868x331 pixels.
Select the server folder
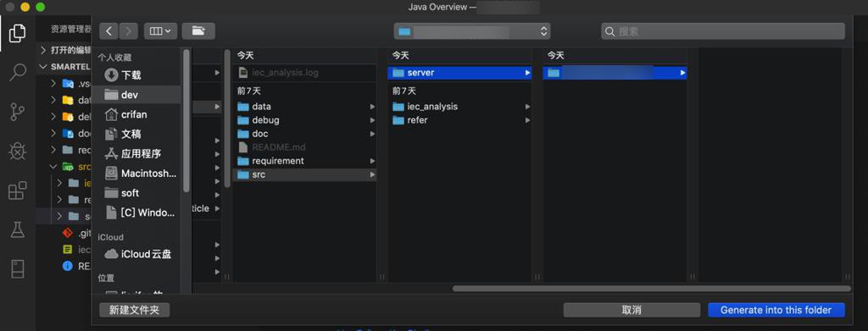tap(459, 73)
